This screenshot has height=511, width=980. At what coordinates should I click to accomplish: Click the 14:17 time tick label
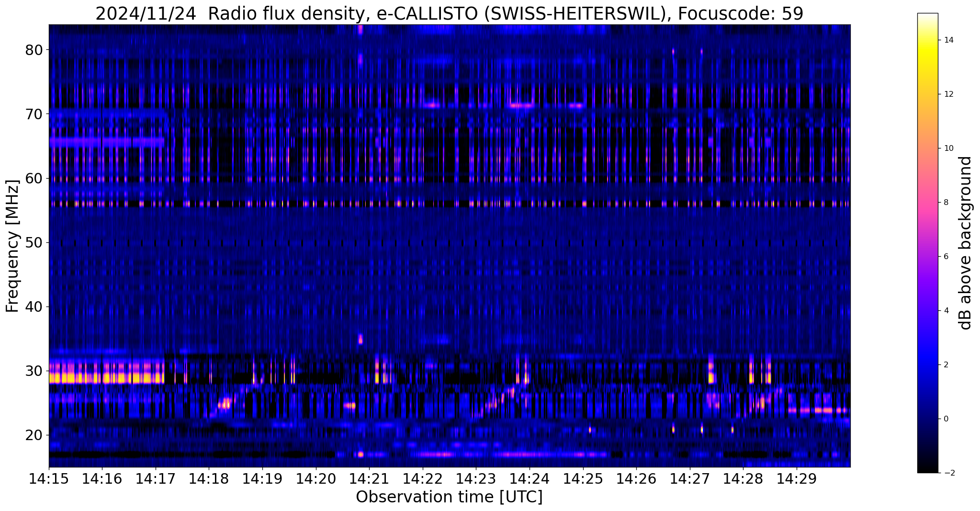pos(156,479)
